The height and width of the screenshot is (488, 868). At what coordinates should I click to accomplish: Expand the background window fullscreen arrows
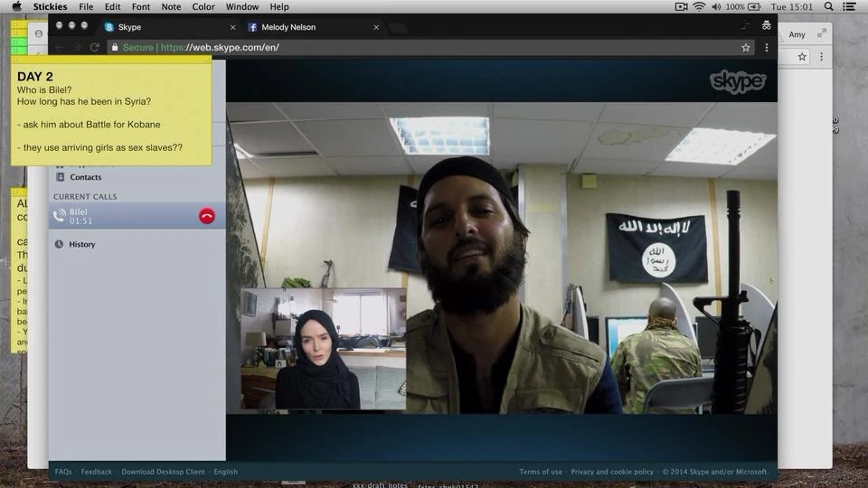tap(822, 33)
